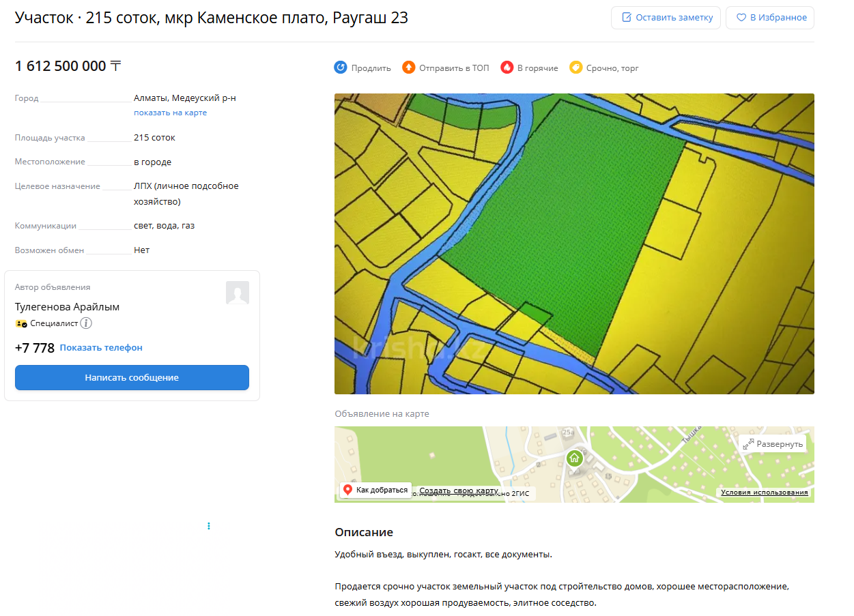Click the '215 соток' area value
This screenshot has height=616, width=854.
click(x=154, y=138)
